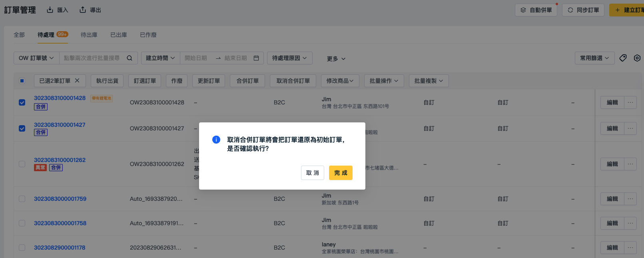The height and width of the screenshot is (258, 644).
Task: Open the date range calendar icon
Action: point(256,58)
